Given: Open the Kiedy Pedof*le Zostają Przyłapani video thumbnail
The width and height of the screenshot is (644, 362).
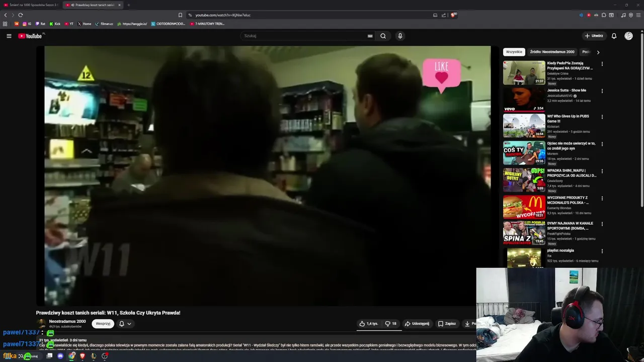Looking at the screenshot, I should coord(524,73).
